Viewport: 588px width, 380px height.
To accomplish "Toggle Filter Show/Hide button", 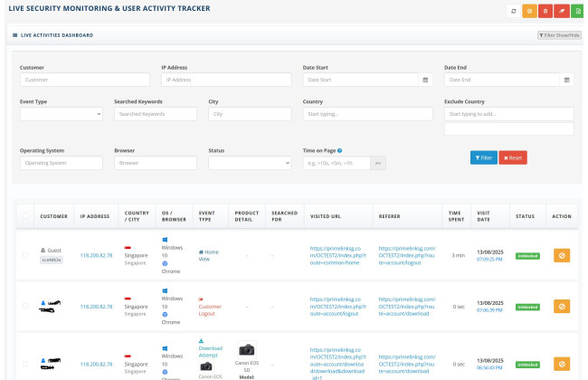I will (x=559, y=35).
